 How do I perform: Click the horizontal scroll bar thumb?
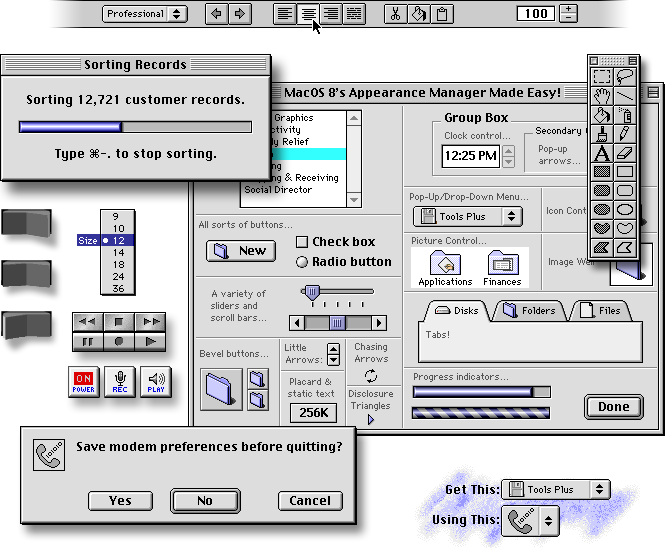pos(337,323)
